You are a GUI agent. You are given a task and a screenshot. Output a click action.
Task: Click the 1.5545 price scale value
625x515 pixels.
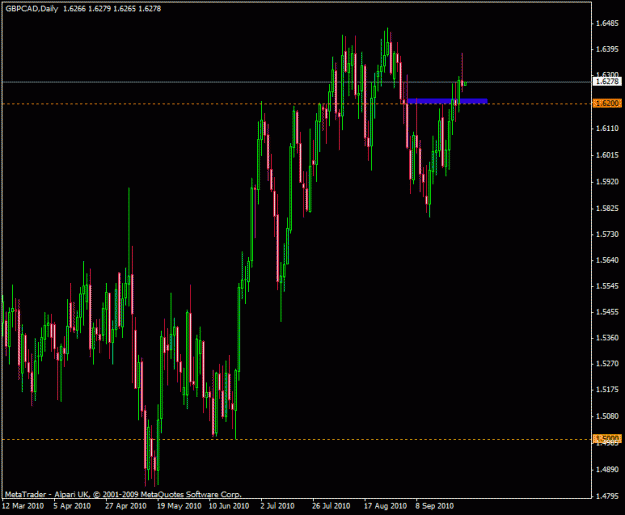pos(607,286)
